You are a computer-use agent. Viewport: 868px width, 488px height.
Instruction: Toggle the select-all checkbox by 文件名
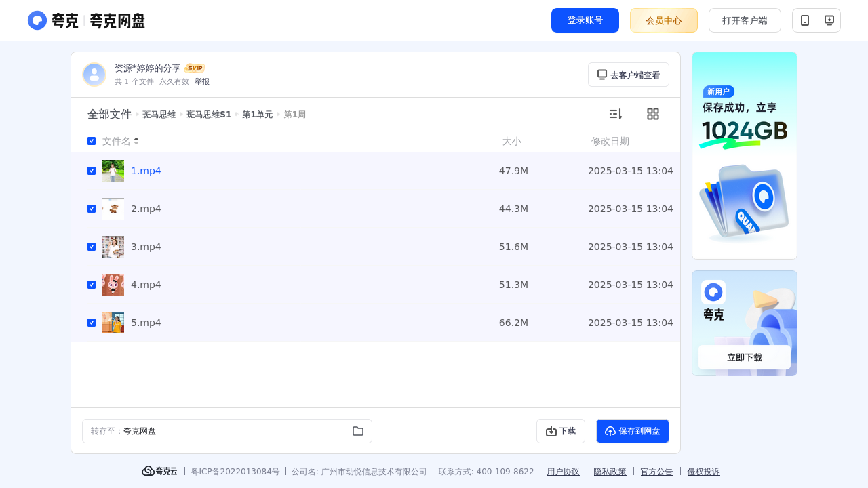[92, 141]
